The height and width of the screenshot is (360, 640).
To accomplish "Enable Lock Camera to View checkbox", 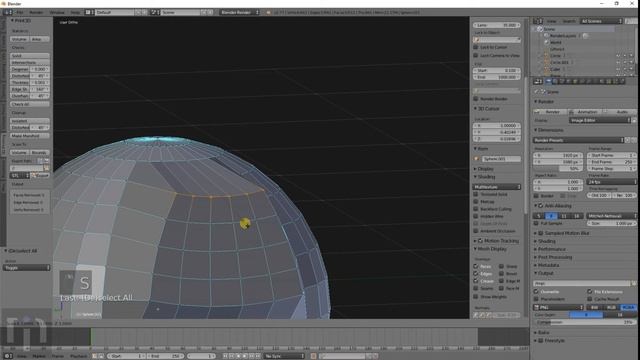I will coord(476,55).
